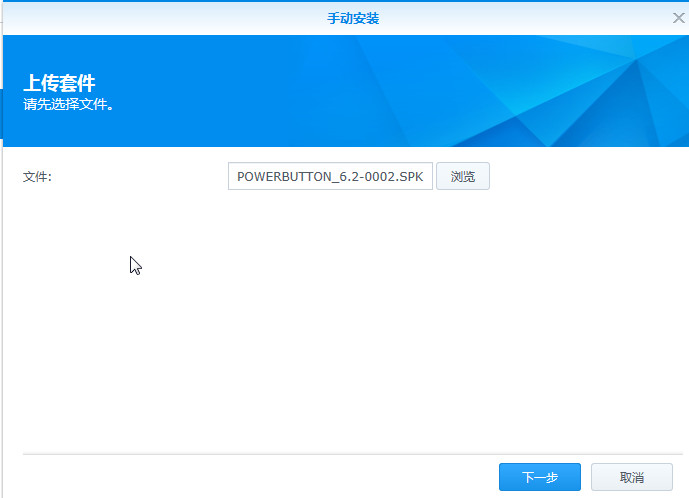The height and width of the screenshot is (498, 689).
Task: Go to next step with 下一步 button
Action: (540, 477)
